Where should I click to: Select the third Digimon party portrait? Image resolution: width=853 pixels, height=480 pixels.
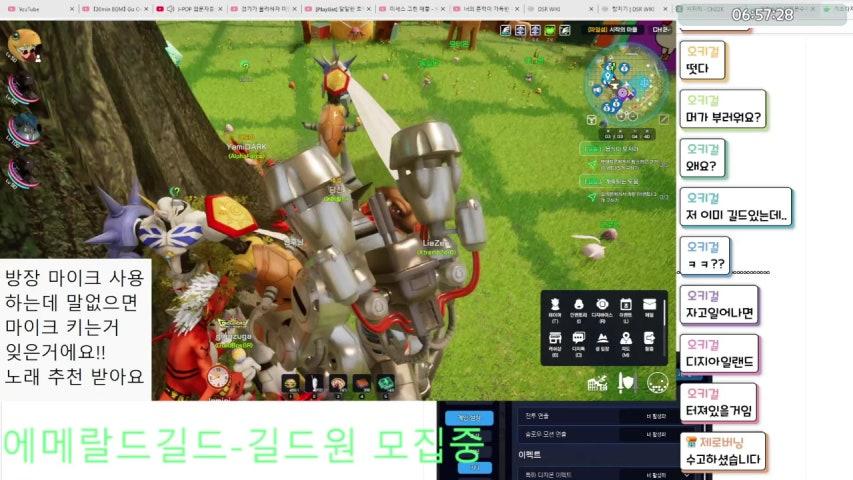(24, 128)
